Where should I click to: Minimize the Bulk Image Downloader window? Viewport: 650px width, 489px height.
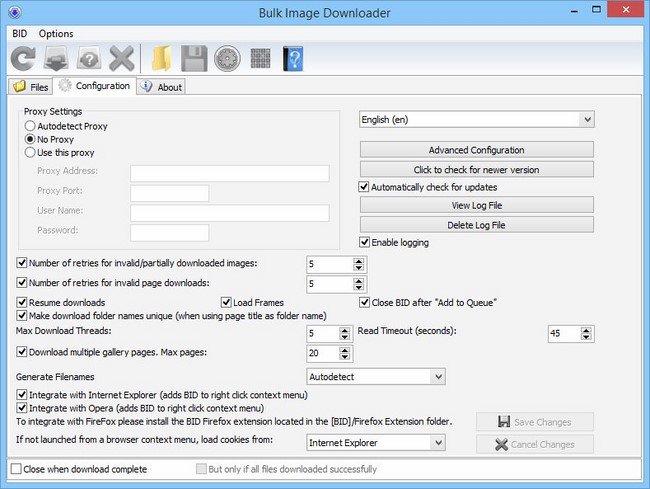click(x=574, y=10)
